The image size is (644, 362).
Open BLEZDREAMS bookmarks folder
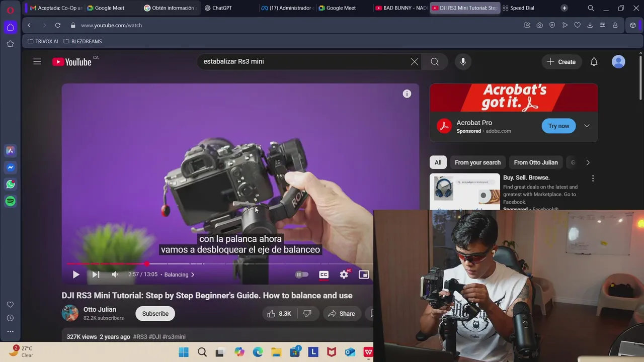point(83,41)
